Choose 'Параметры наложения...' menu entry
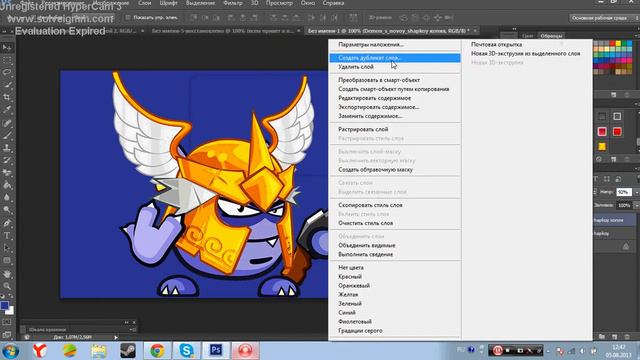 click(395, 44)
